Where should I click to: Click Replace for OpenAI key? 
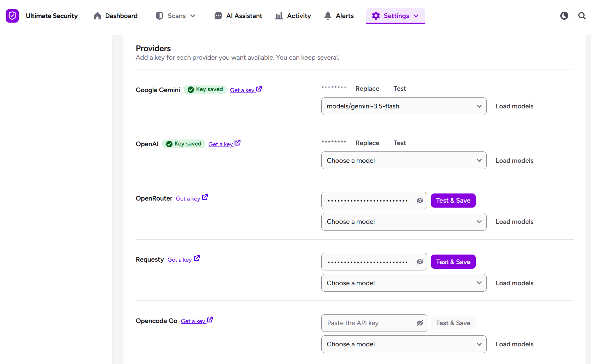click(x=367, y=143)
